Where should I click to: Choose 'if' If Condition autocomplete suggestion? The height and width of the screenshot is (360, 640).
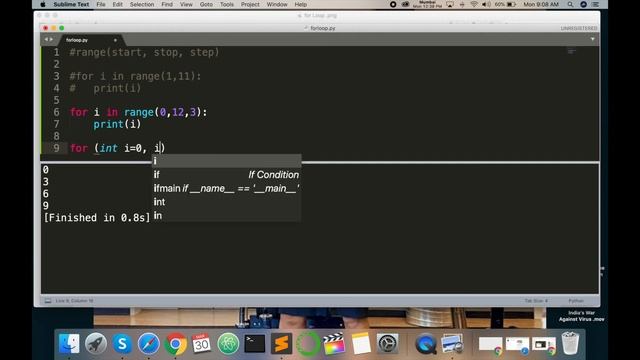pos(227,175)
